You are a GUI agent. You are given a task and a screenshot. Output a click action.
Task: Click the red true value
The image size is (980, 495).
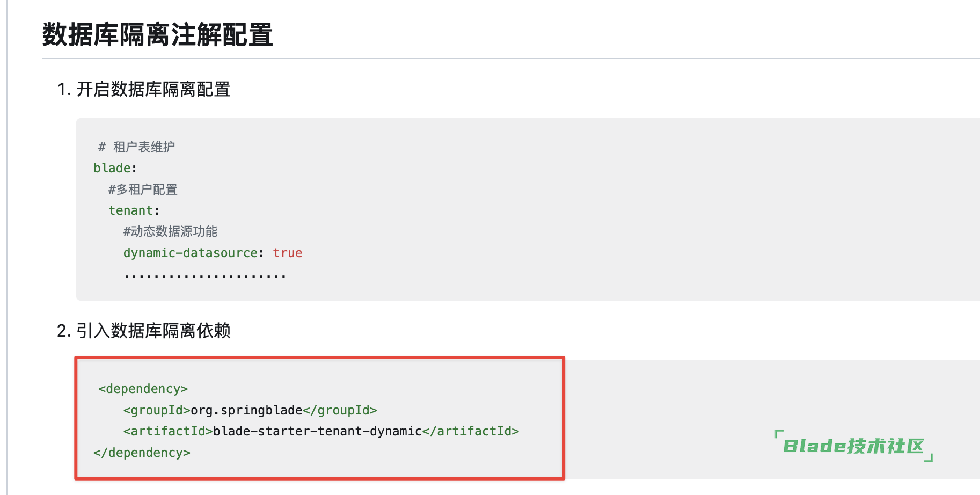tap(288, 253)
